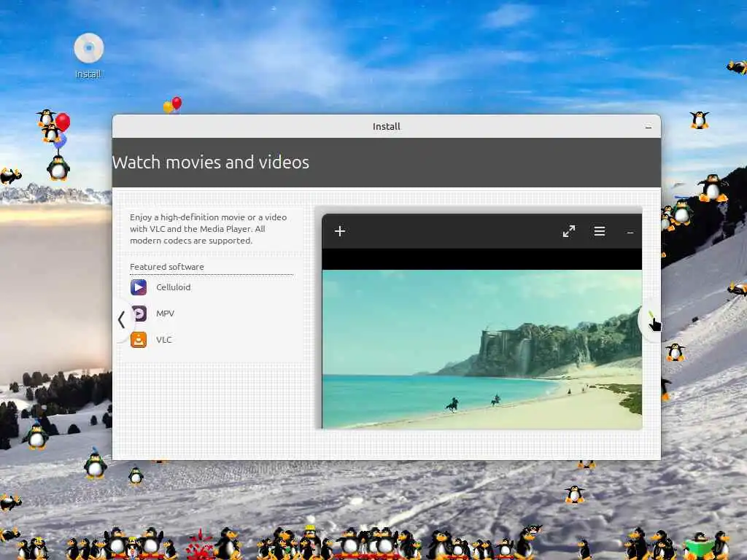
Task: Click the MPV app icon
Action: tap(139, 314)
